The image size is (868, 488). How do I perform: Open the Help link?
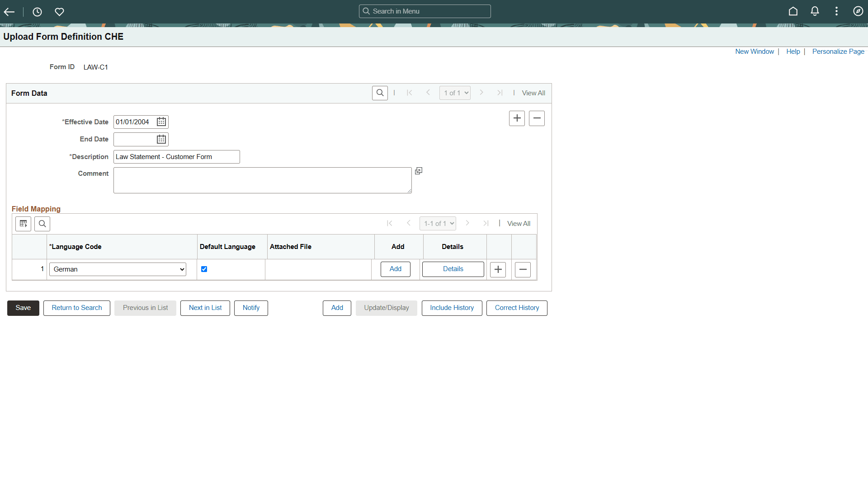pyautogui.click(x=793, y=52)
